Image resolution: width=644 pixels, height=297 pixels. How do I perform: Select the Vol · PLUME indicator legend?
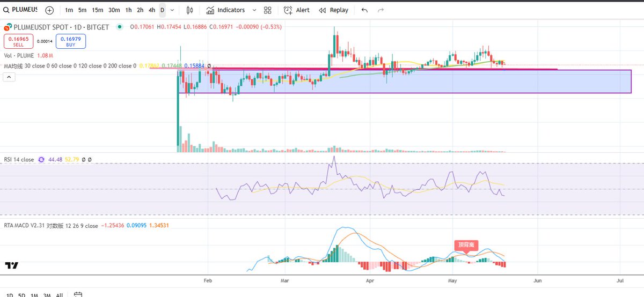coord(19,55)
